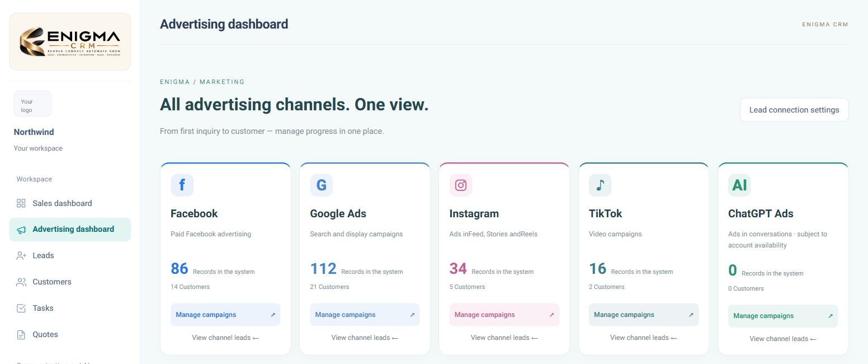The image size is (868, 364).
Task: Click 'Your workspace' label under Northwind
Action: tap(38, 148)
